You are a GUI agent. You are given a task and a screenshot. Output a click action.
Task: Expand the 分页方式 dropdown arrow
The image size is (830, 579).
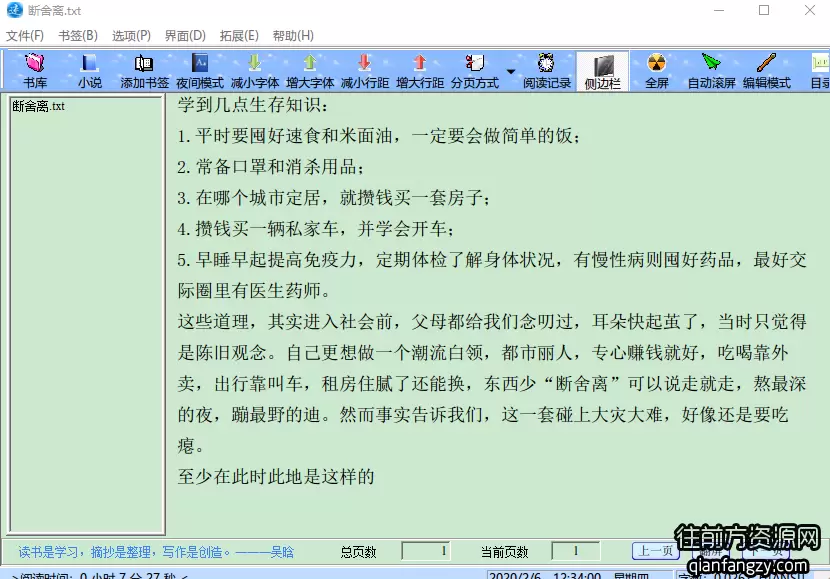pyautogui.click(x=511, y=71)
